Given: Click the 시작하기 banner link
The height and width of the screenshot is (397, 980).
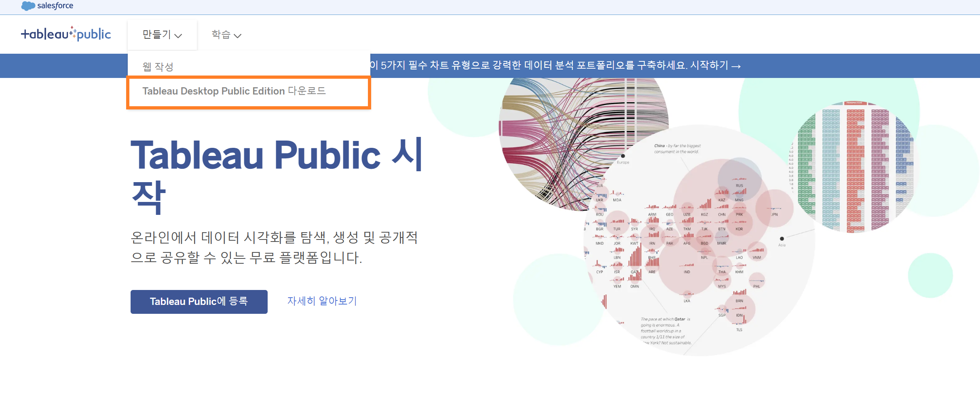Looking at the screenshot, I should [715, 65].
